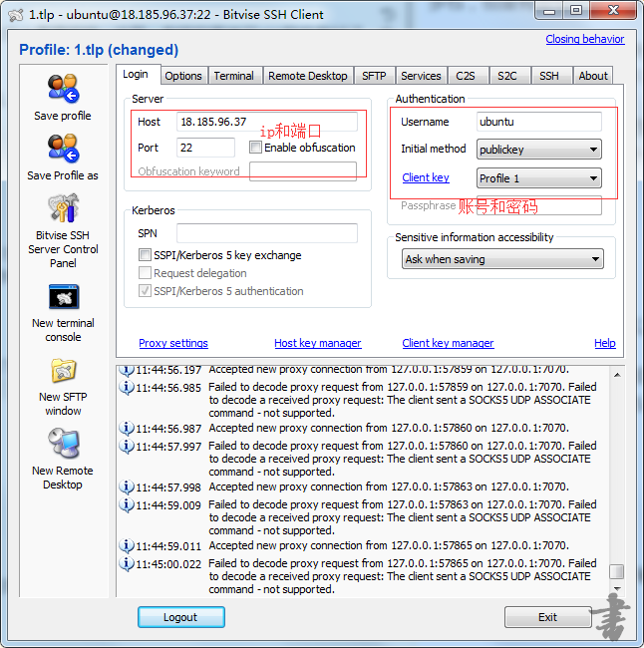Open Host key manager link

(317, 343)
